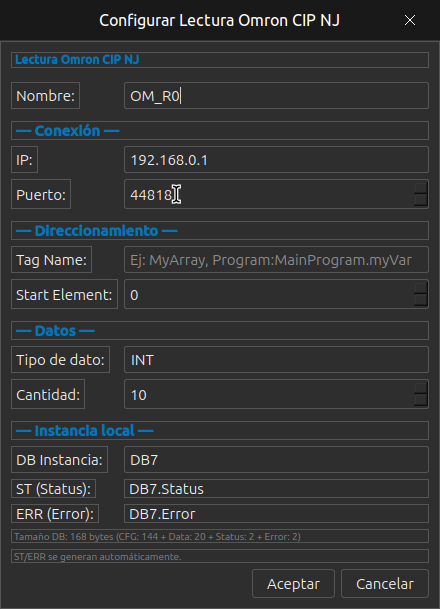Confirm with the Aceptar button
The width and height of the screenshot is (440, 609).
coord(293,584)
